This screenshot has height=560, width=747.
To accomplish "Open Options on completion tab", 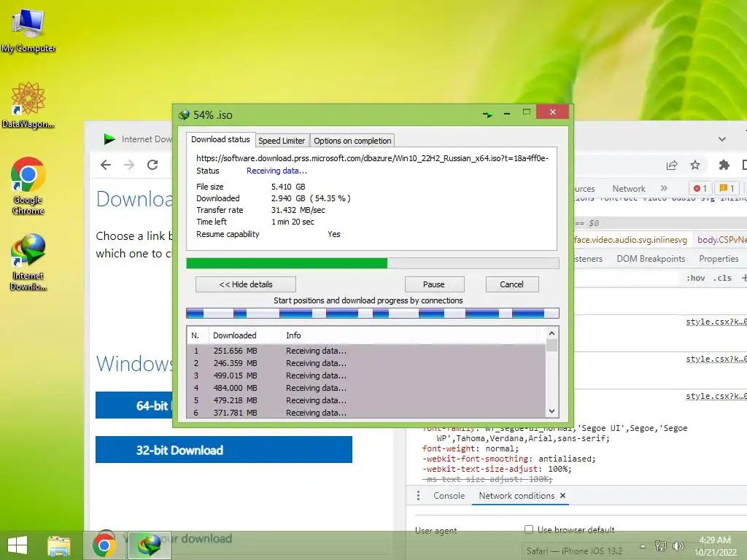I will coord(352,141).
